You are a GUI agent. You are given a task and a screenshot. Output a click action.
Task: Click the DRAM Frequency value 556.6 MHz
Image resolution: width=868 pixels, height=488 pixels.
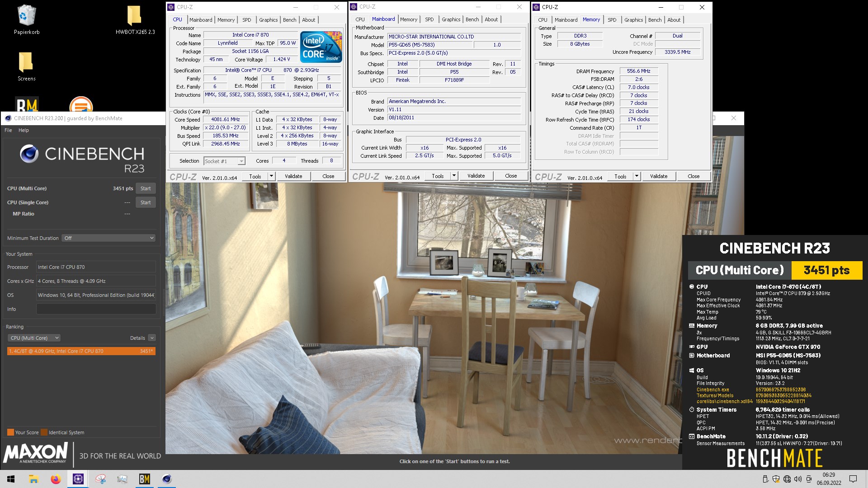pos(638,71)
